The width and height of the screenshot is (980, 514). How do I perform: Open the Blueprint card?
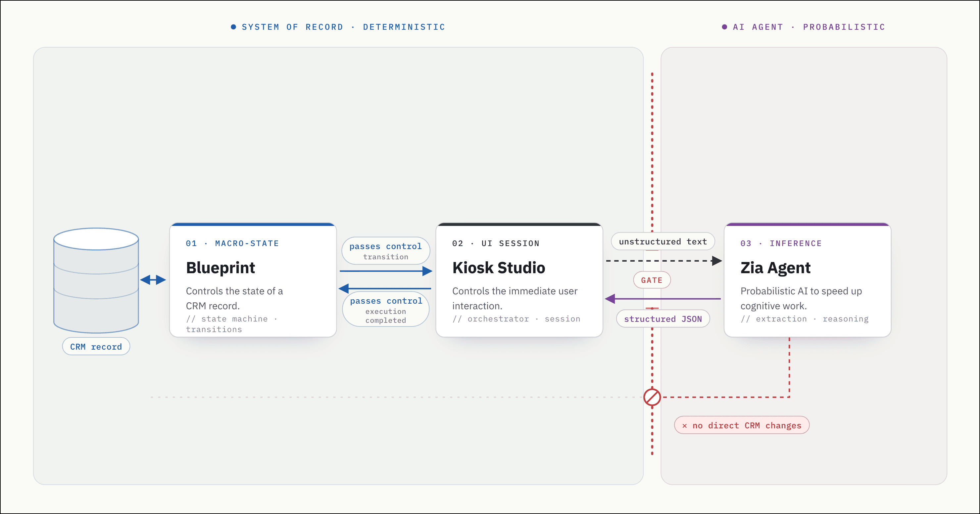(253, 280)
